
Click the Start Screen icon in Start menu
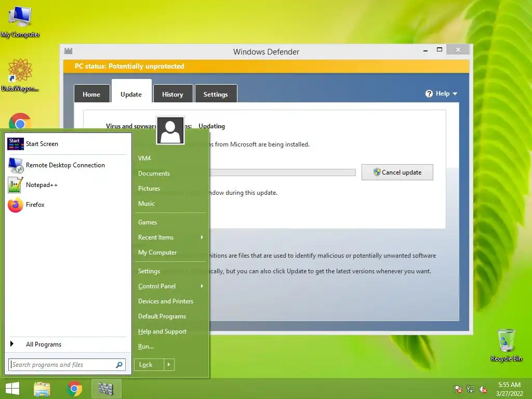tap(15, 144)
